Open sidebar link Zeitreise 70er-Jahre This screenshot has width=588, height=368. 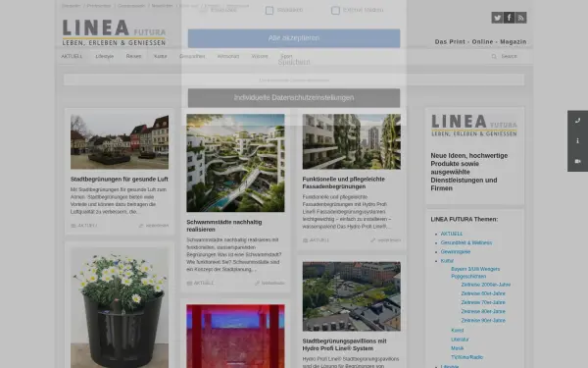[x=483, y=302]
